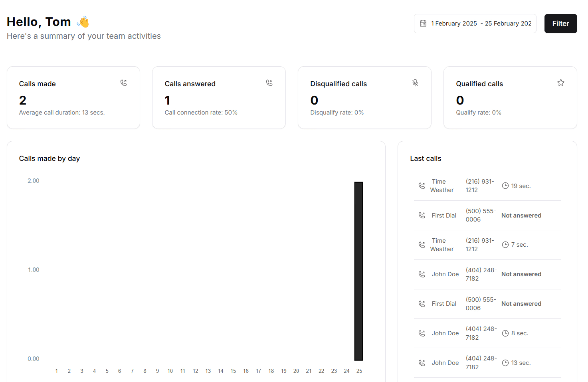This screenshot has height=382, width=588.
Task: Select the Not answered status on First Dial call
Action: point(521,215)
